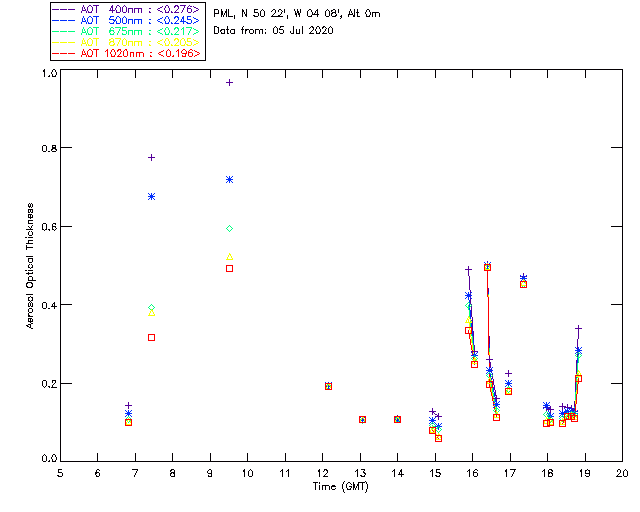Click the red square marker at 13 GMT
Viewport: 640px width, 512px height.
tap(362, 420)
